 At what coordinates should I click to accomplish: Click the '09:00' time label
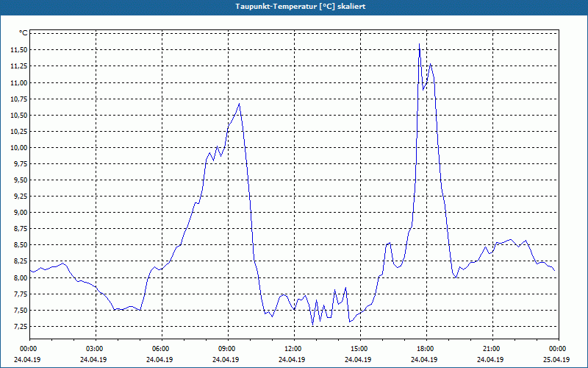(x=228, y=349)
